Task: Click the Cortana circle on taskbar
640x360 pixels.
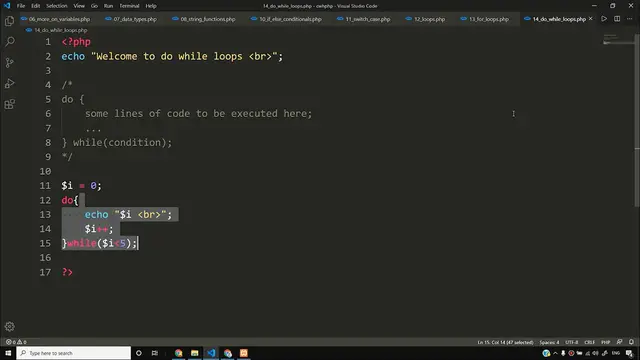Action: pyautogui.click(x=139, y=353)
